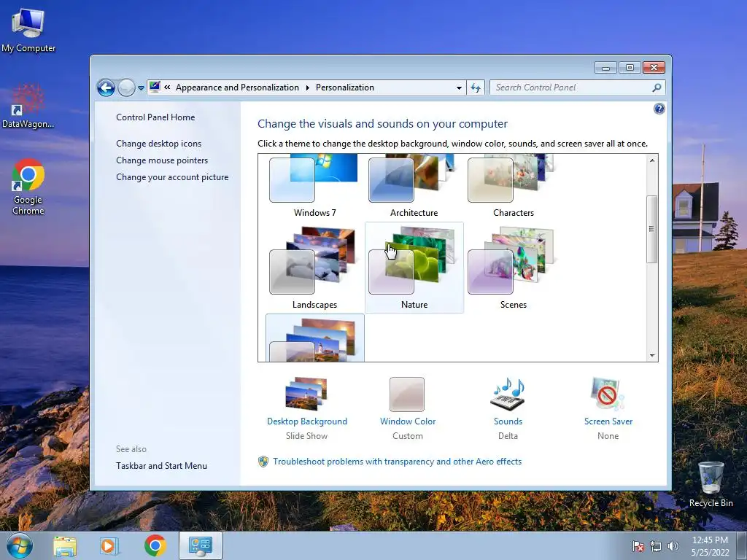The width and height of the screenshot is (747, 560).
Task: Open recent pages dropdown arrow
Action: [141, 88]
